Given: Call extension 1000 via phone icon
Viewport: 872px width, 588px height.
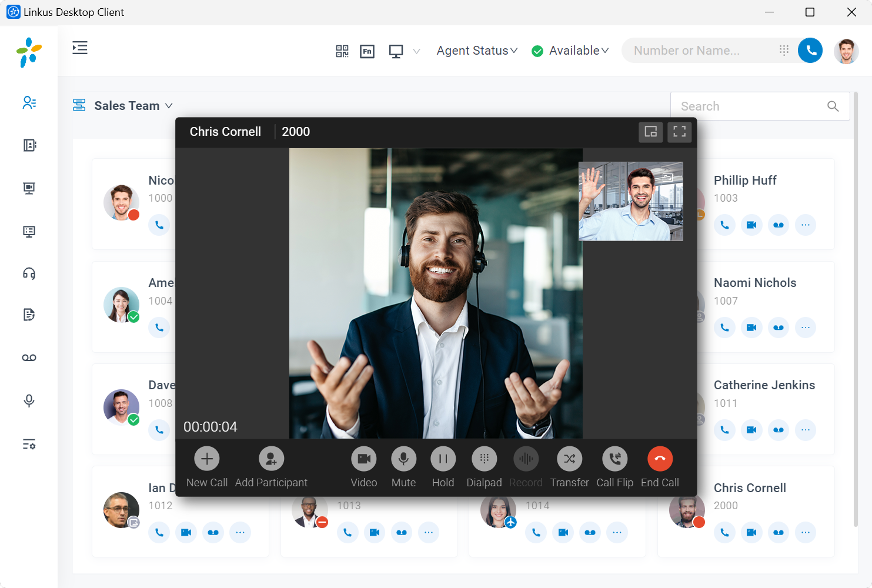Looking at the screenshot, I should (159, 225).
